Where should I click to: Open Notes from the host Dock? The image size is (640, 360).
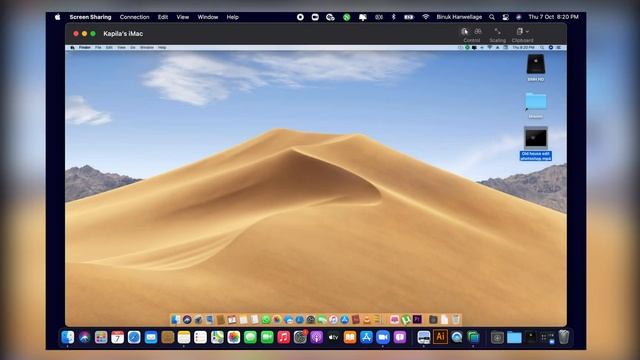click(x=184, y=337)
